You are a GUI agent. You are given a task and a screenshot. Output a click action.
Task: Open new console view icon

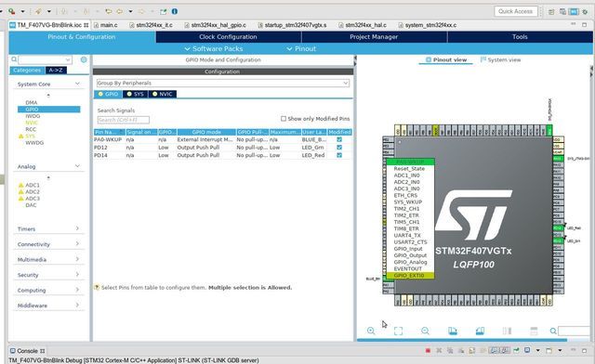pyautogui.click(x=549, y=350)
